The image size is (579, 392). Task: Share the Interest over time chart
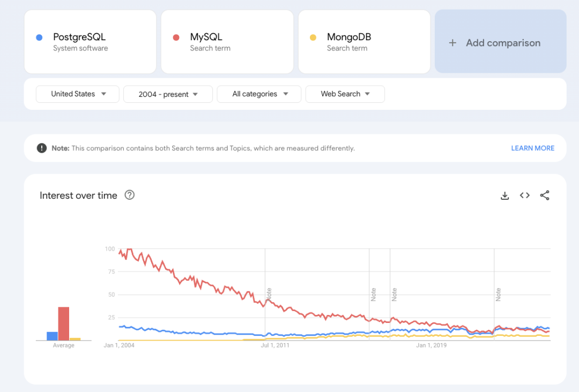tap(545, 195)
